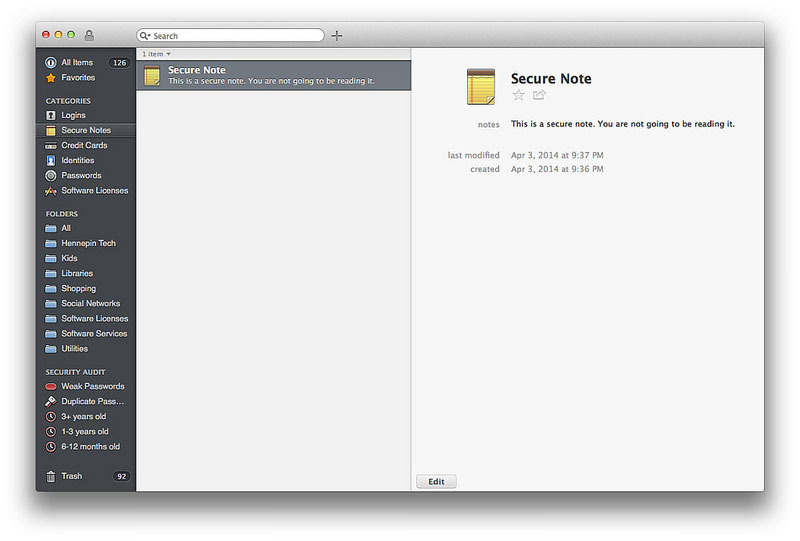Click the share icon beside the star
Viewport: 800px width, 541px height.
539,95
